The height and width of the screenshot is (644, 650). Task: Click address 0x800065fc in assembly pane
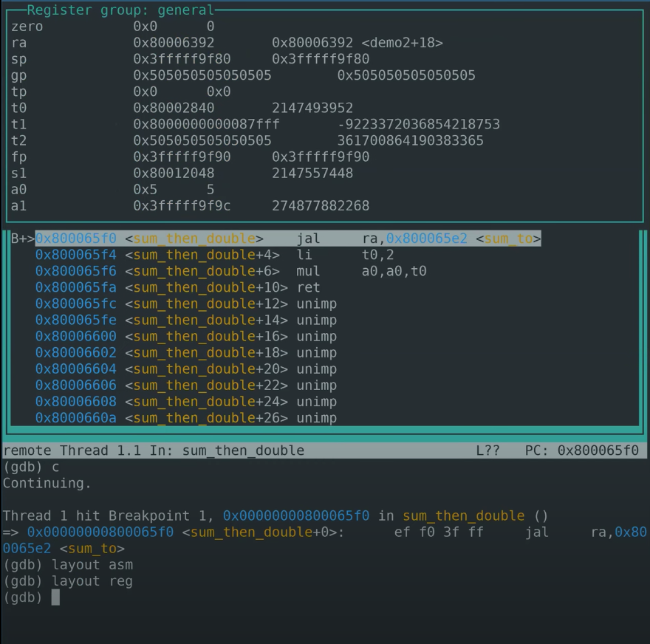[x=76, y=304]
